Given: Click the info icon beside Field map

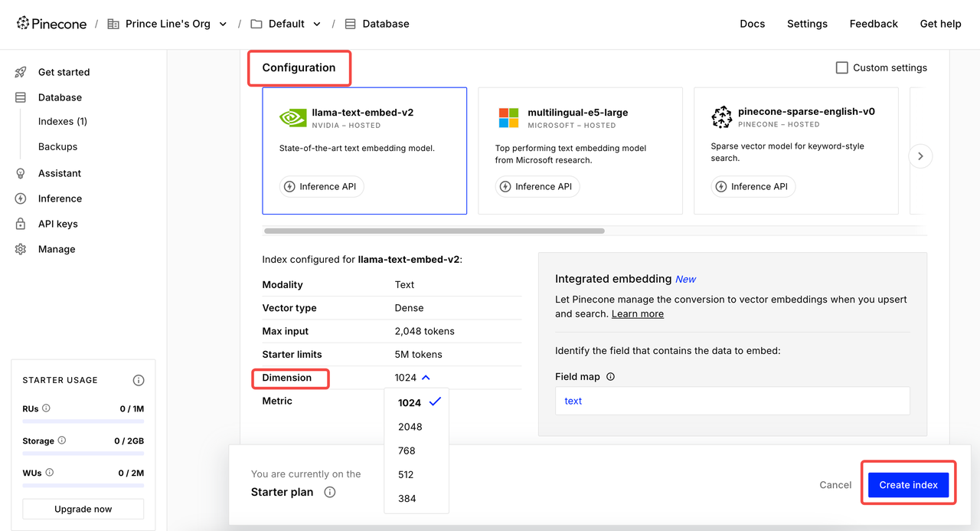Looking at the screenshot, I should (x=610, y=376).
